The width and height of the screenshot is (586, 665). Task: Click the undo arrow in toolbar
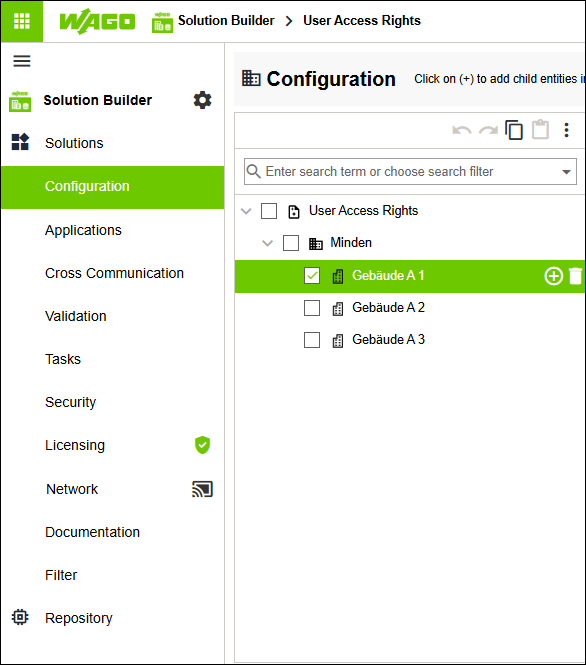[462, 130]
